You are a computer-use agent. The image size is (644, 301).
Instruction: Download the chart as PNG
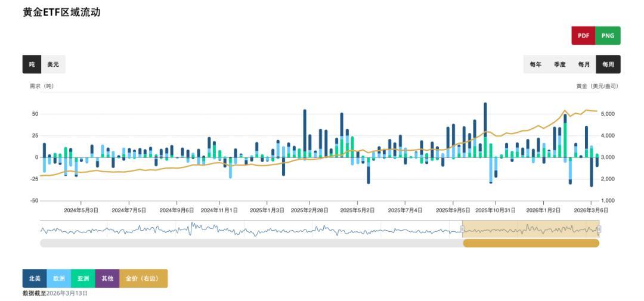click(x=608, y=36)
